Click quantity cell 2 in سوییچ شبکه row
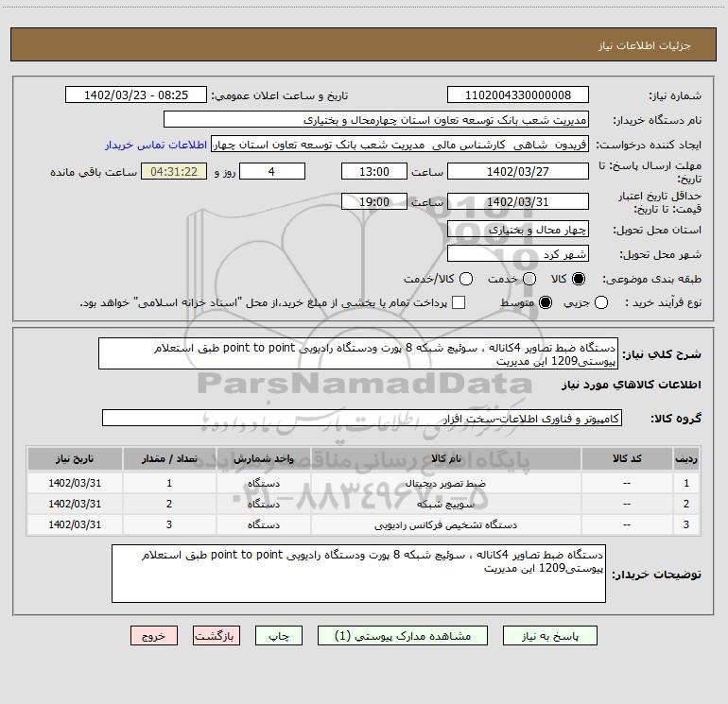Screen dimensions: 728x704 click(x=169, y=504)
